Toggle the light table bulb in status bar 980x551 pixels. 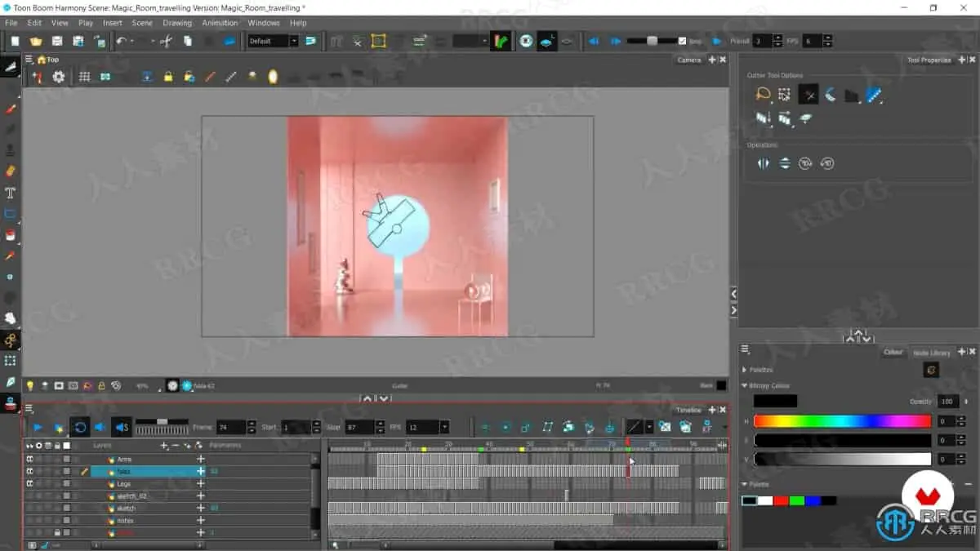point(30,385)
